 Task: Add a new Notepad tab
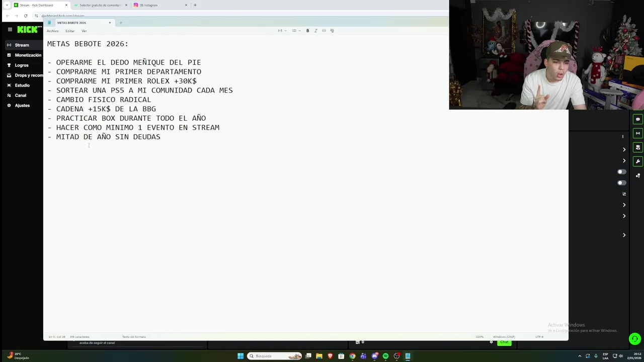(x=121, y=23)
